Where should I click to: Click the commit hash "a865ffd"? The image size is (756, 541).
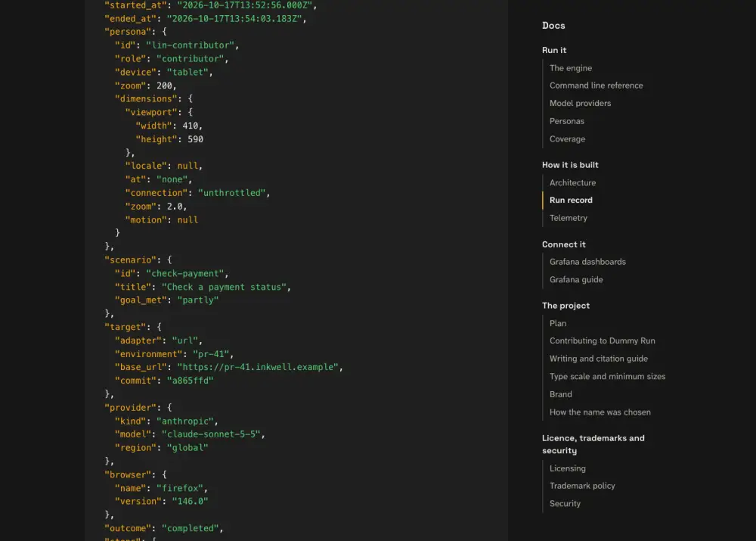coord(190,381)
